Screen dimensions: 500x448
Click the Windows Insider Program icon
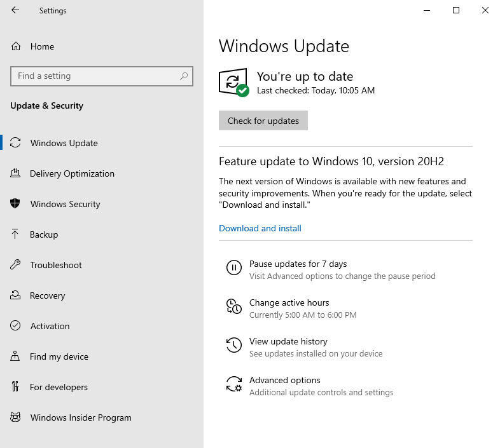pos(16,417)
